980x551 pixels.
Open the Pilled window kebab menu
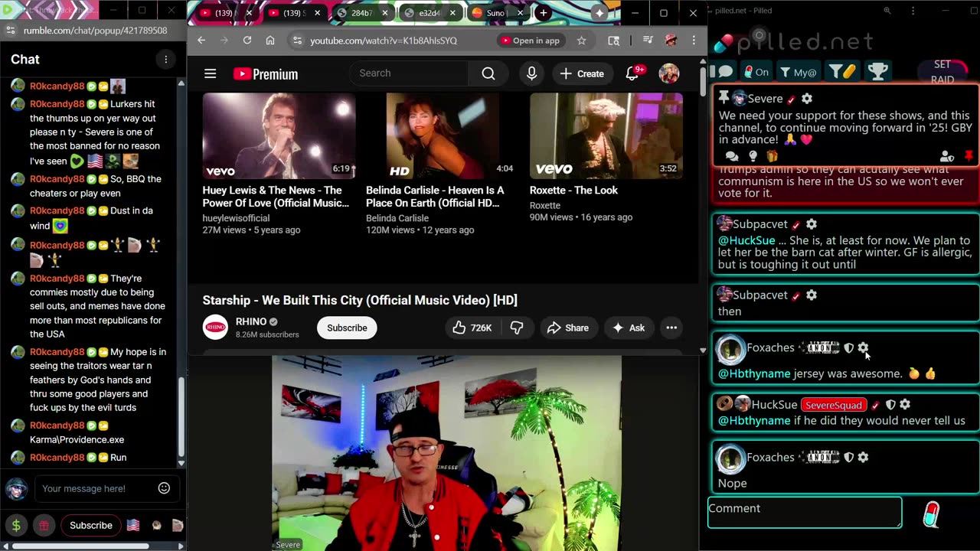(x=913, y=11)
